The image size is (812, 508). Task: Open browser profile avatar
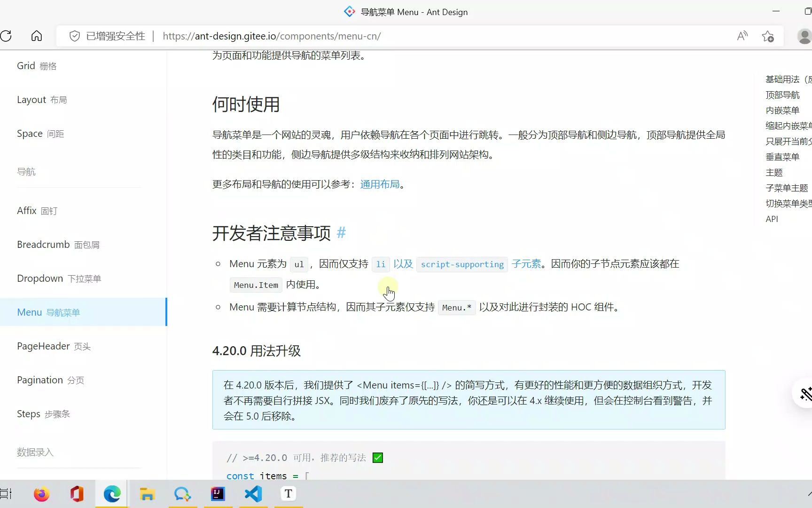[804, 36]
